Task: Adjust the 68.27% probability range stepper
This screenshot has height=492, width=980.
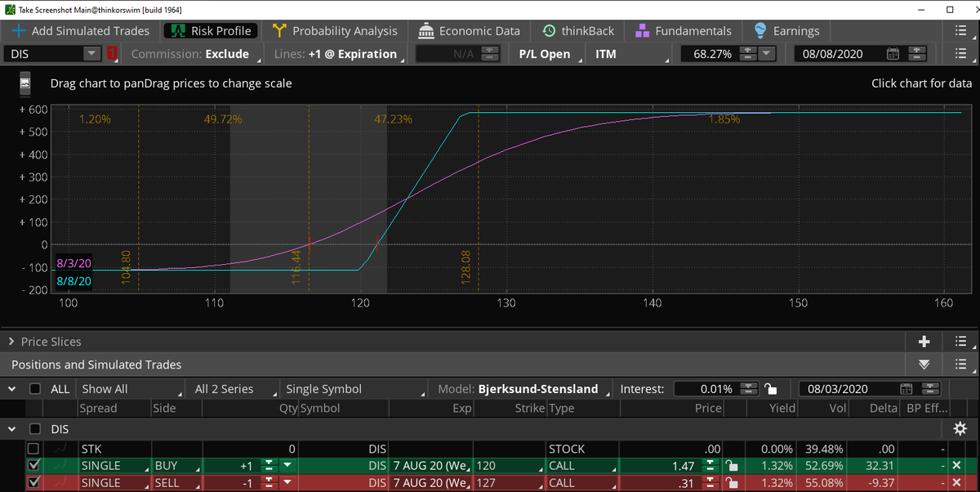Action: coord(748,54)
